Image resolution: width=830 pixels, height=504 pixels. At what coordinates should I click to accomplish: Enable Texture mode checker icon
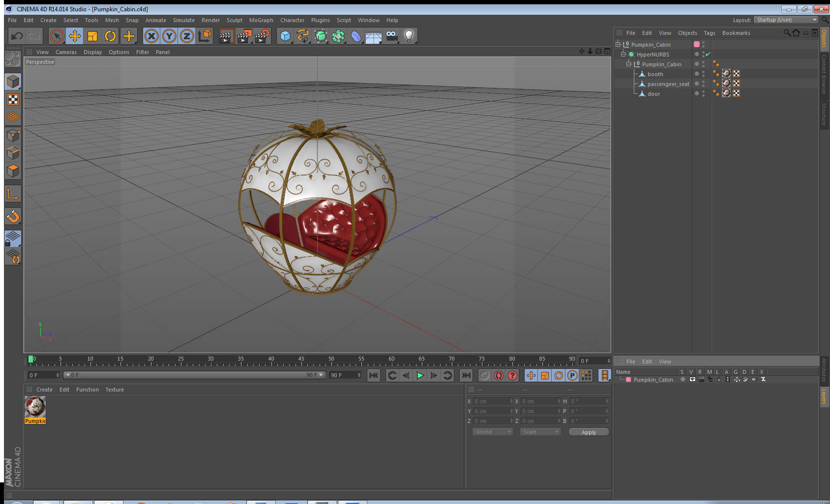coord(13,100)
